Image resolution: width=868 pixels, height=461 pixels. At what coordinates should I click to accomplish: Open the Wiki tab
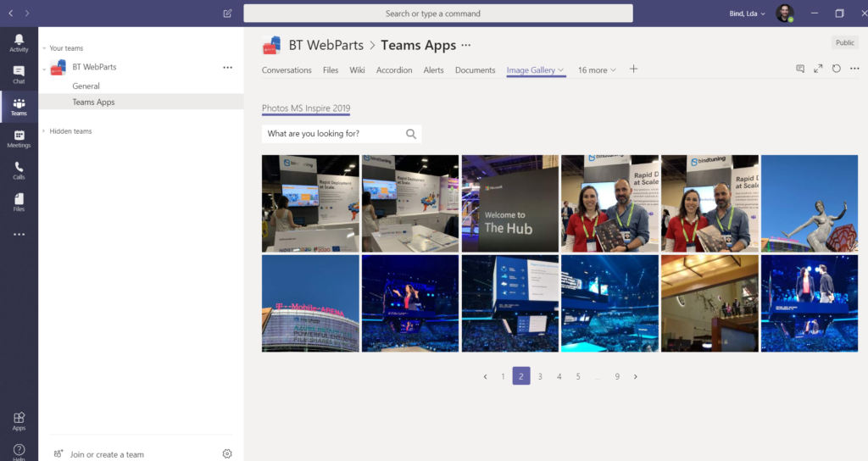(x=357, y=70)
